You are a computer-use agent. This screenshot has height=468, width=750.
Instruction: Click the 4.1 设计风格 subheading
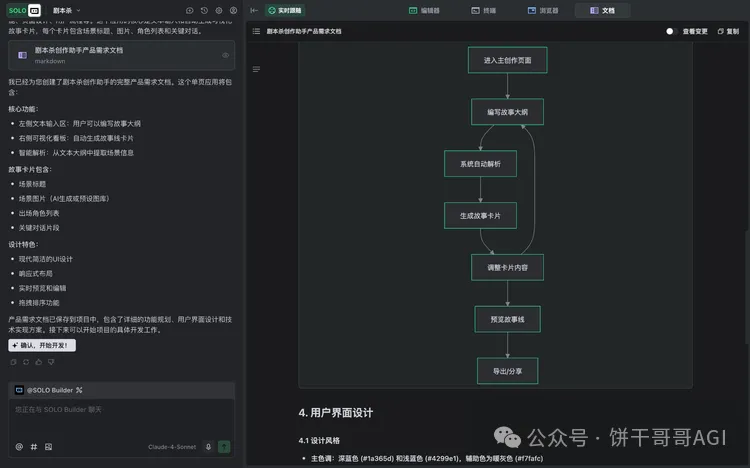click(x=319, y=440)
